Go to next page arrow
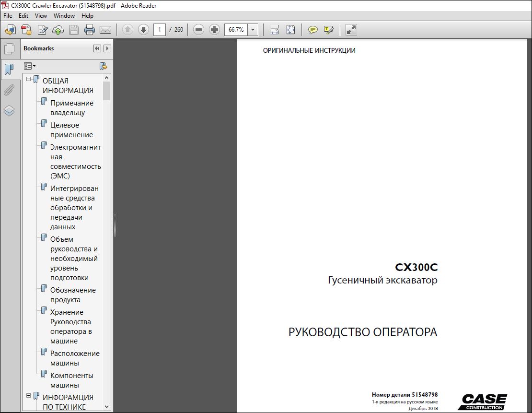 tap(143, 30)
